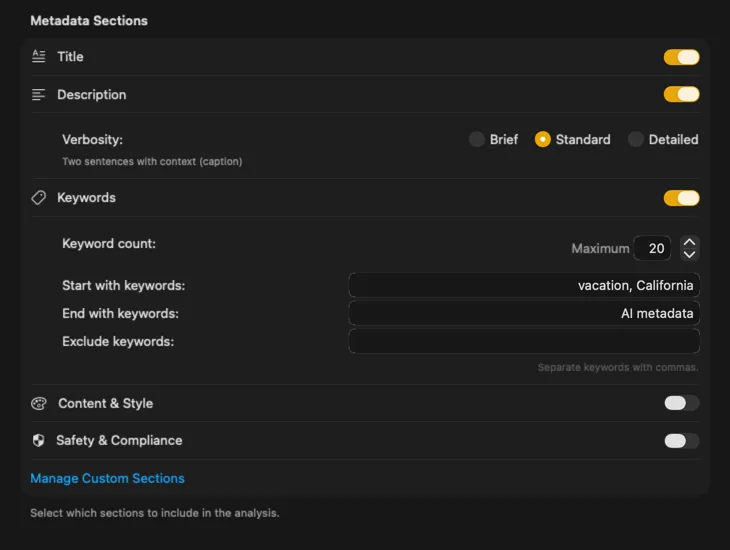Click the 'Start with keywords:' label
This screenshot has height=550, width=730.
(x=124, y=285)
